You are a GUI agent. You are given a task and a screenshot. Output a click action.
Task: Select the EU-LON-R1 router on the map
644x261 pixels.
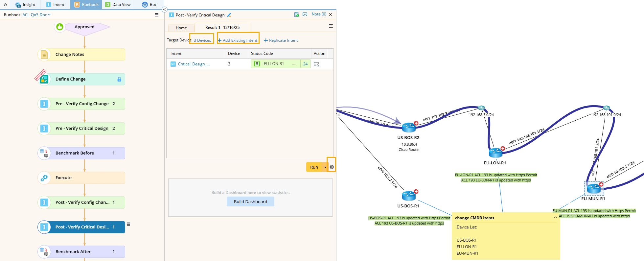pos(496,153)
